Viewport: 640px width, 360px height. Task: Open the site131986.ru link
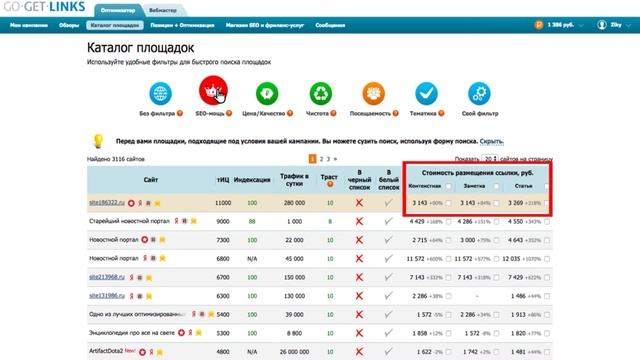107,296
